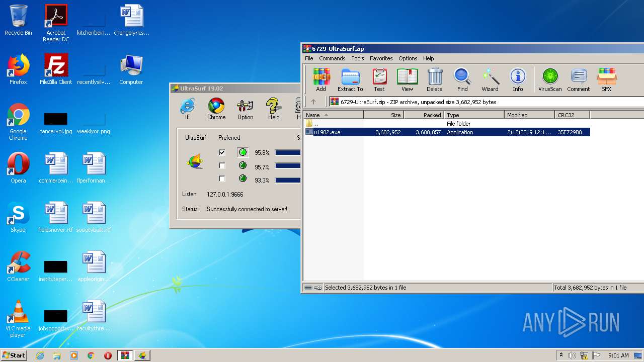Open the File menu in WinRAR

(309, 58)
